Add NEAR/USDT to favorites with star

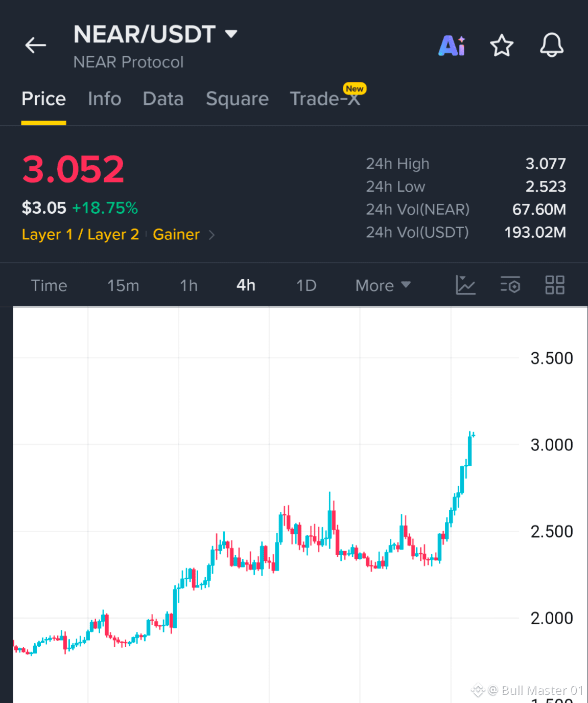pyautogui.click(x=502, y=46)
